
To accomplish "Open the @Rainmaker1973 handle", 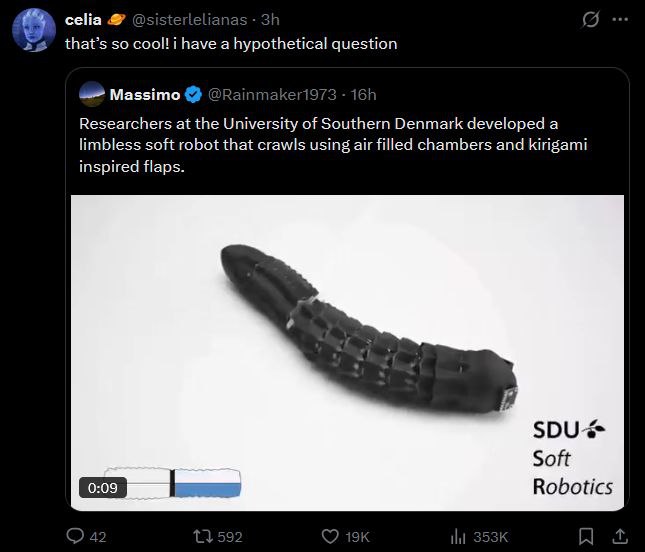I will click(x=272, y=95).
